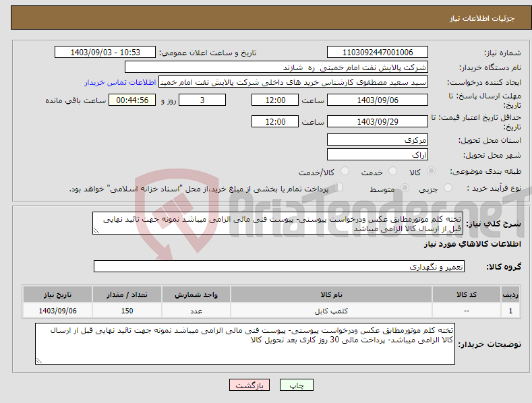Click the کلمپ کابل item name cell
This screenshot has height=403, width=532.
click(x=331, y=311)
